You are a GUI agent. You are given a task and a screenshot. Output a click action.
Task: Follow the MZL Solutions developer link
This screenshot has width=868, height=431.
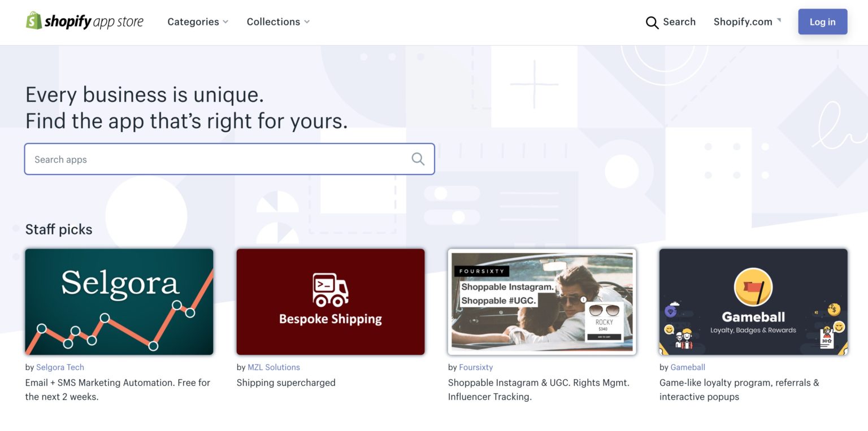(x=274, y=367)
